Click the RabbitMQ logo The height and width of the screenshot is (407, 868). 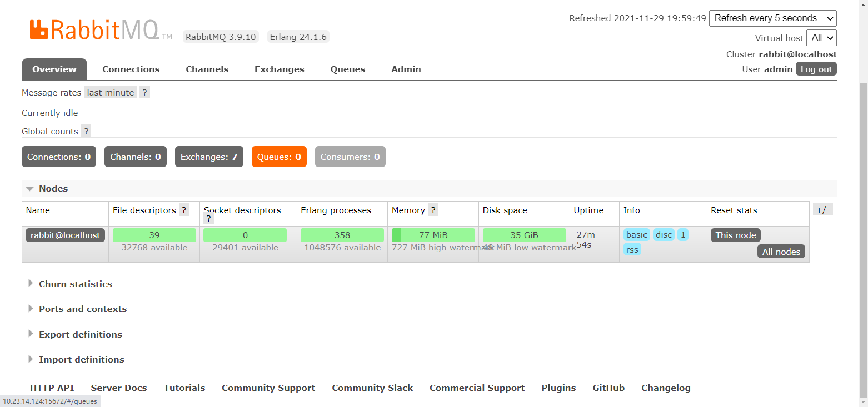(x=101, y=30)
